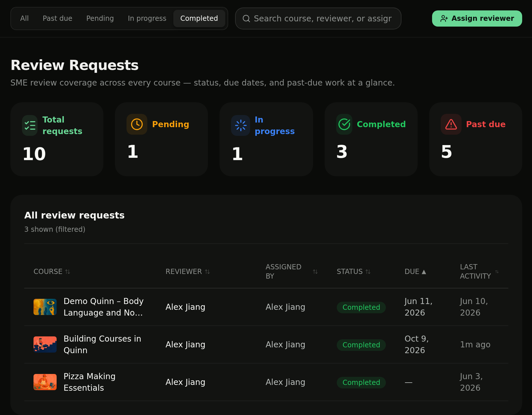Click reviewer Alex Jiang in Pizza Making row

(185, 382)
